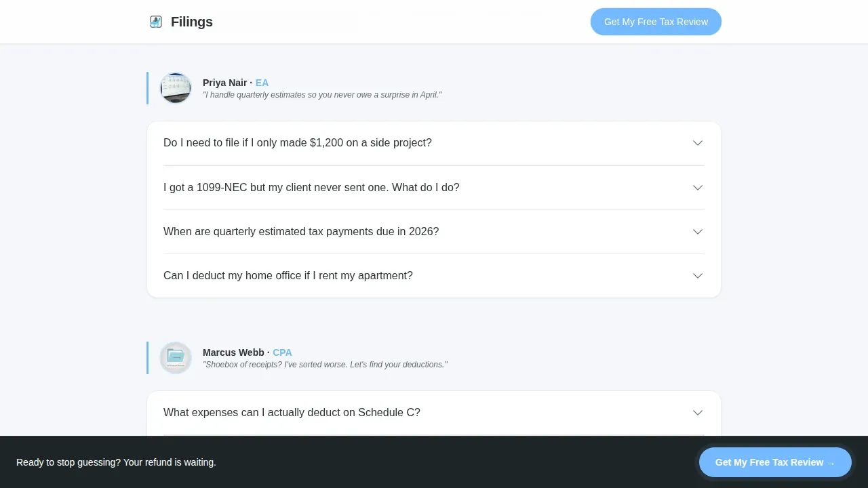Click the Filings brand name
868x488 pixels.
coord(192,22)
